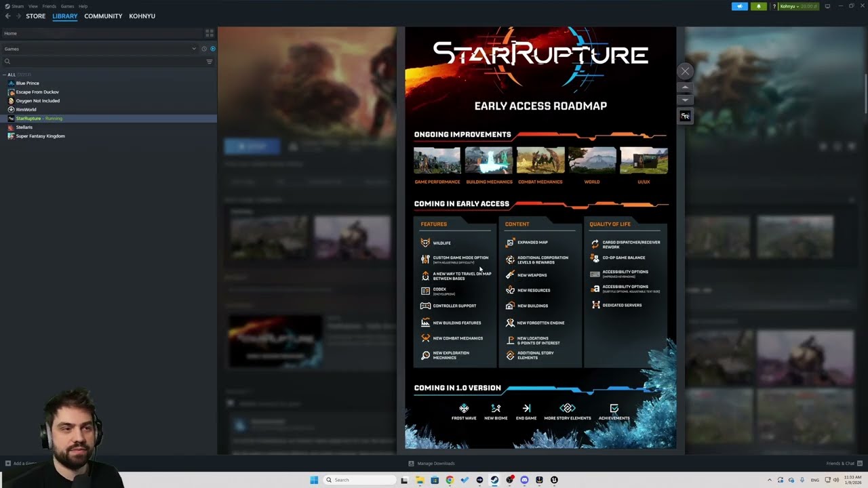Enter Big Picture mode icon

click(x=827, y=6)
